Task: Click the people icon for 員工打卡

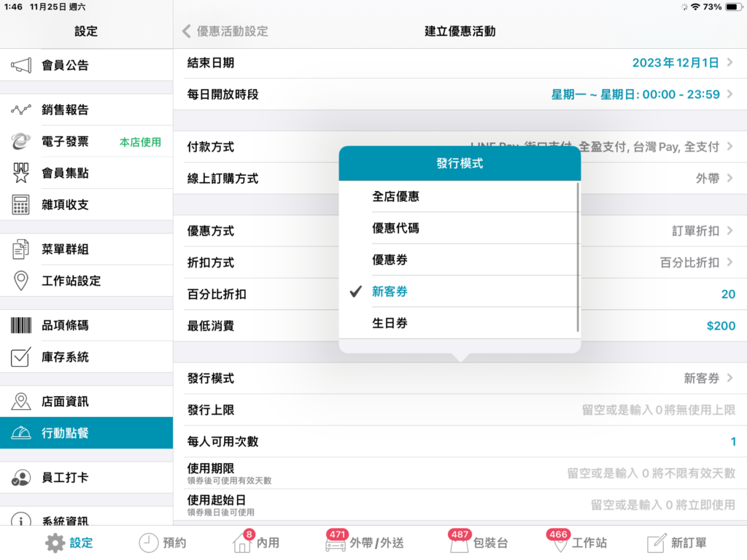Action: pyautogui.click(x=21, y=478)
